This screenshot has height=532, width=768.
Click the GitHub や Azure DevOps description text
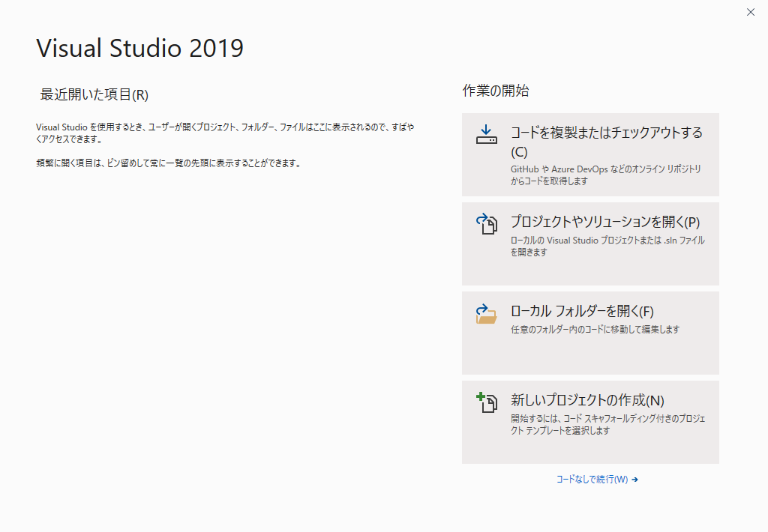coord(606,175)
